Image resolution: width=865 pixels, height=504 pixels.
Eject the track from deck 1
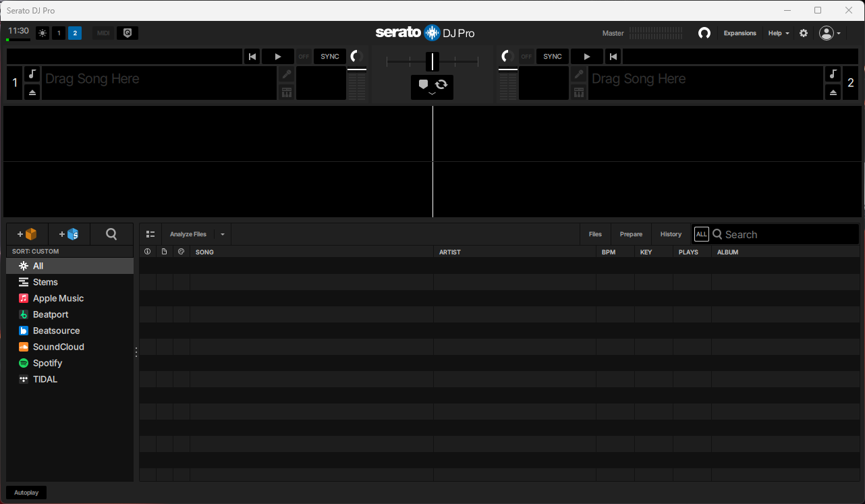[x=32, y=92]
